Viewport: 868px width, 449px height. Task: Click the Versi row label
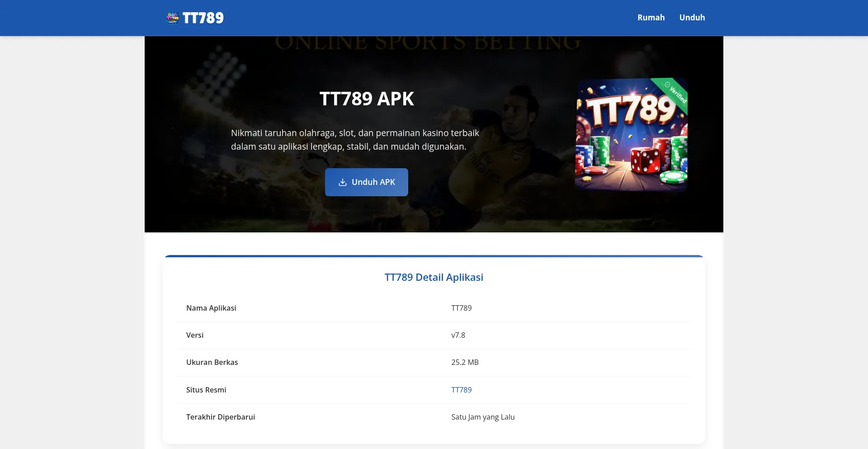tap(195, 335)
